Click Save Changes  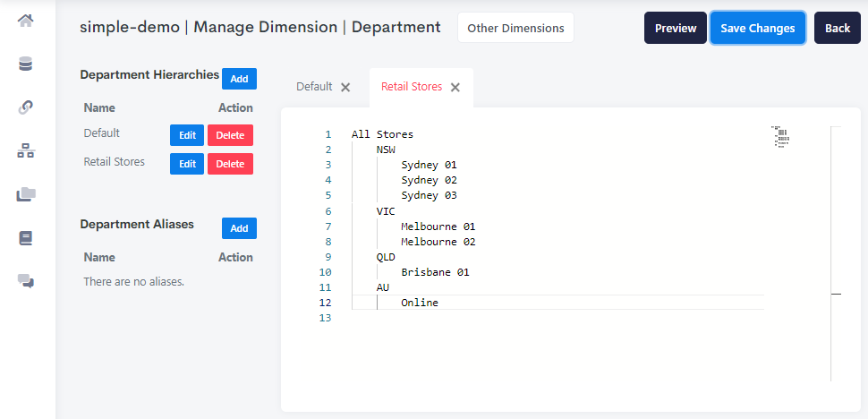pos(758,28)
